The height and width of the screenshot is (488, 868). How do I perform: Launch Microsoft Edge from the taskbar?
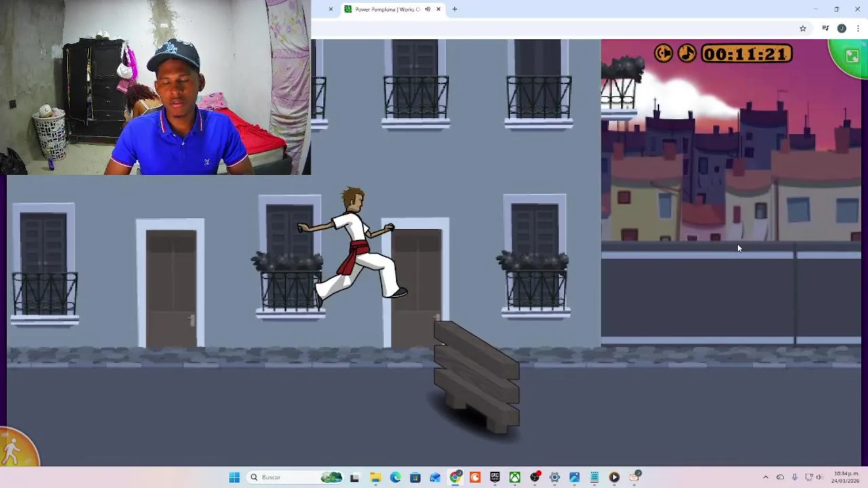pos(395,477)
